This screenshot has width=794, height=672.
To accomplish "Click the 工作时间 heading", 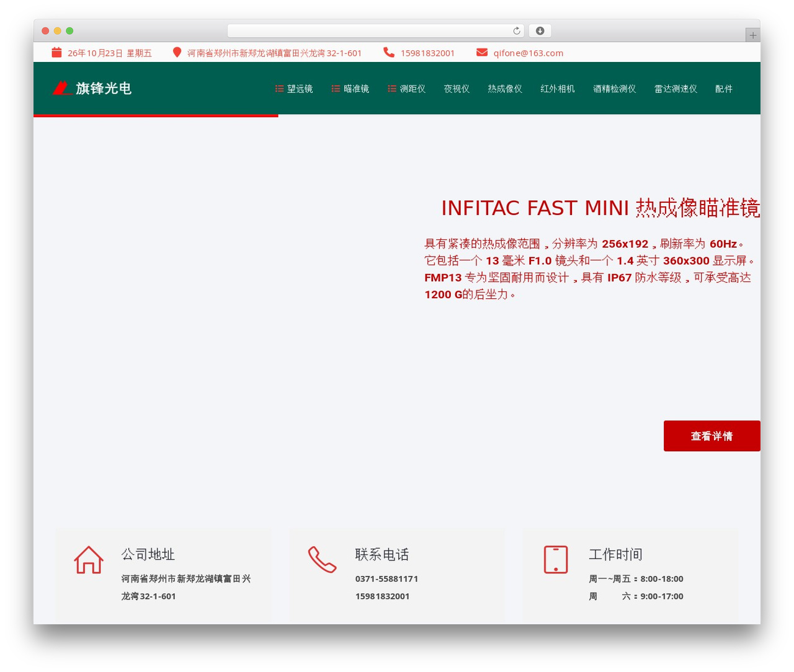I will 615,554.
